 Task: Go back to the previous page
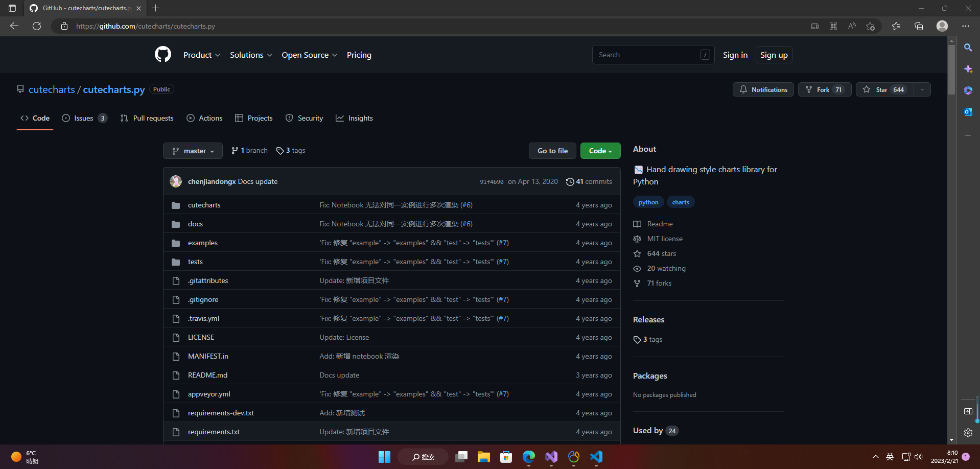pos(14,26)
